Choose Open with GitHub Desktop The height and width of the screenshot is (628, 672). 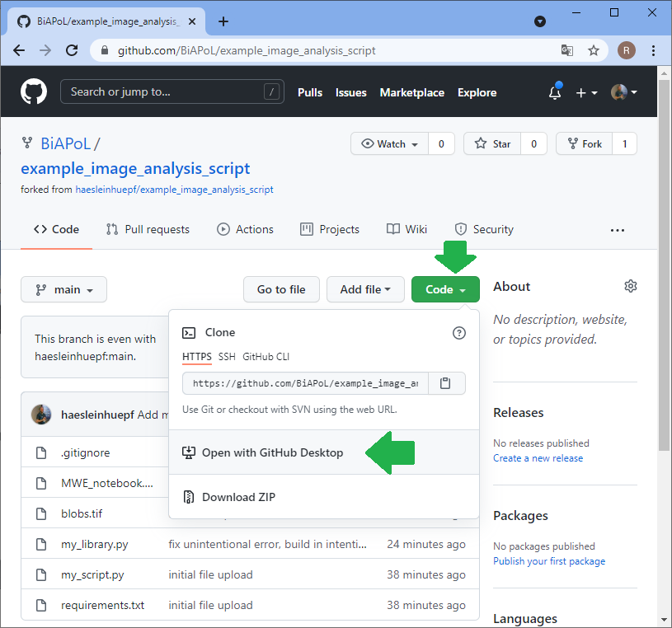[x=272, y=452]
